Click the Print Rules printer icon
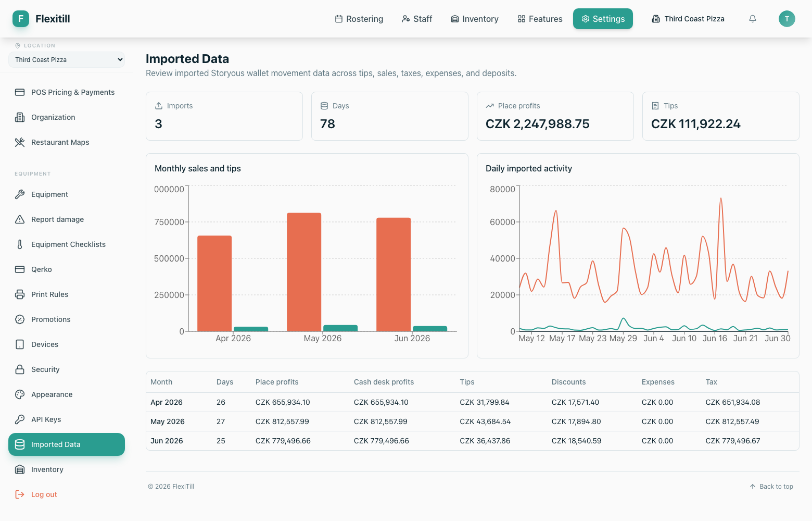The height and width of the screenshot is (521, 812). [x=20, y=294]
